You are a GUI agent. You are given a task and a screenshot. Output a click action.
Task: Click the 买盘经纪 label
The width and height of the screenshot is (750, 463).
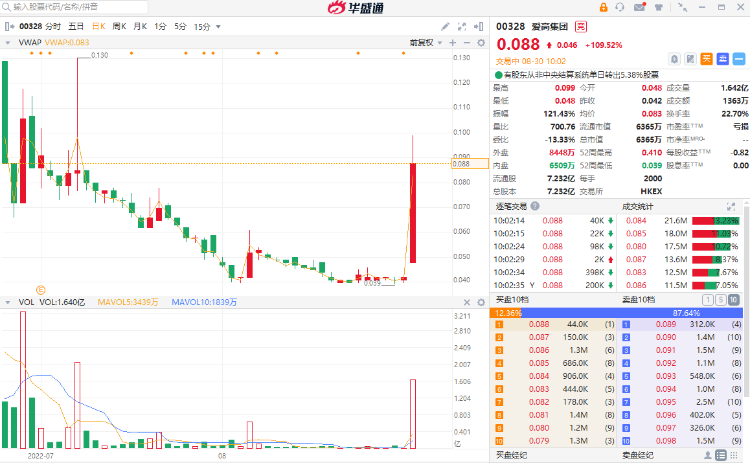pos(511,455)
